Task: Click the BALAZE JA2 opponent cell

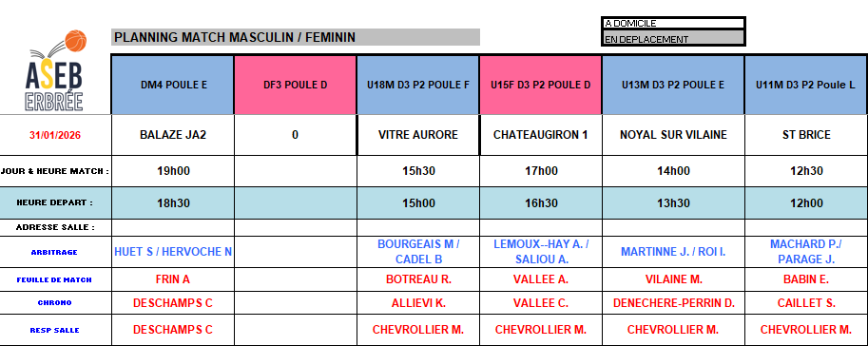Action: click(173, 135)
